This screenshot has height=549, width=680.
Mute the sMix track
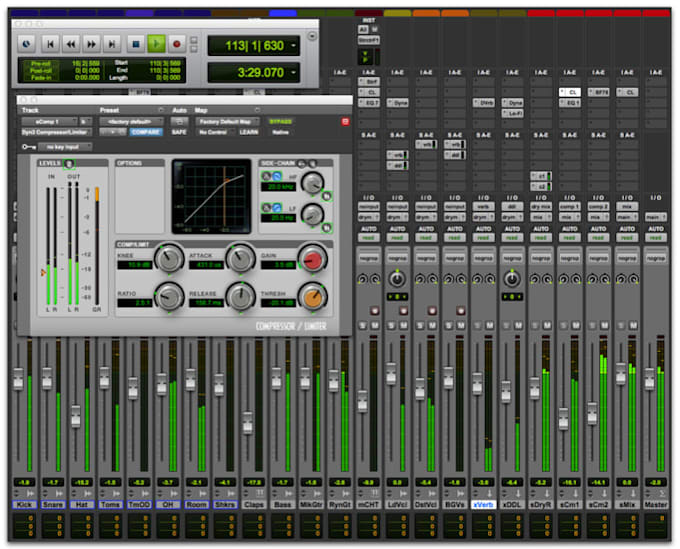pos(633,325)
